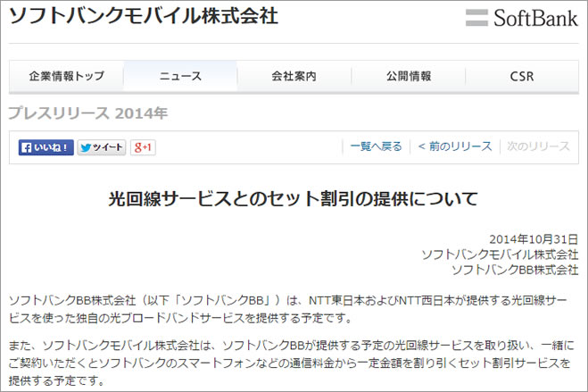Open the 会社案内 tab
The image size is (588, 392).
[x=294, y=76]
